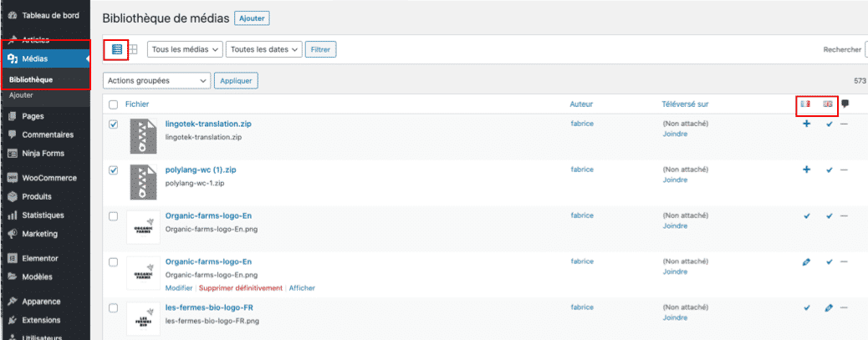Open the Tous les médias dropdown

point(185,50)
